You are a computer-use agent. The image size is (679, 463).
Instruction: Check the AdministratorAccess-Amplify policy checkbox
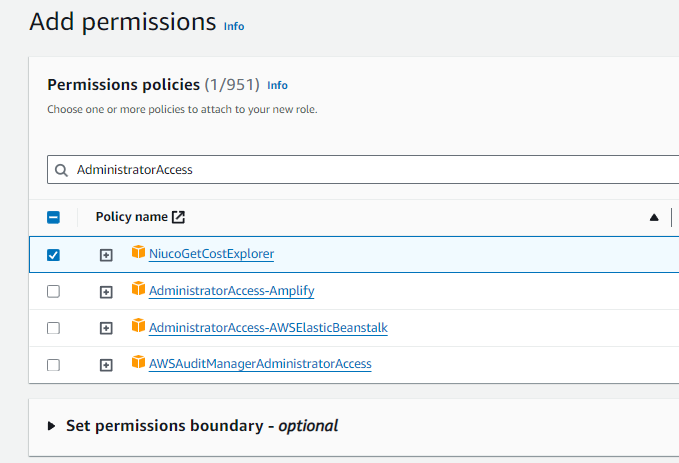[x=54, y=292]
